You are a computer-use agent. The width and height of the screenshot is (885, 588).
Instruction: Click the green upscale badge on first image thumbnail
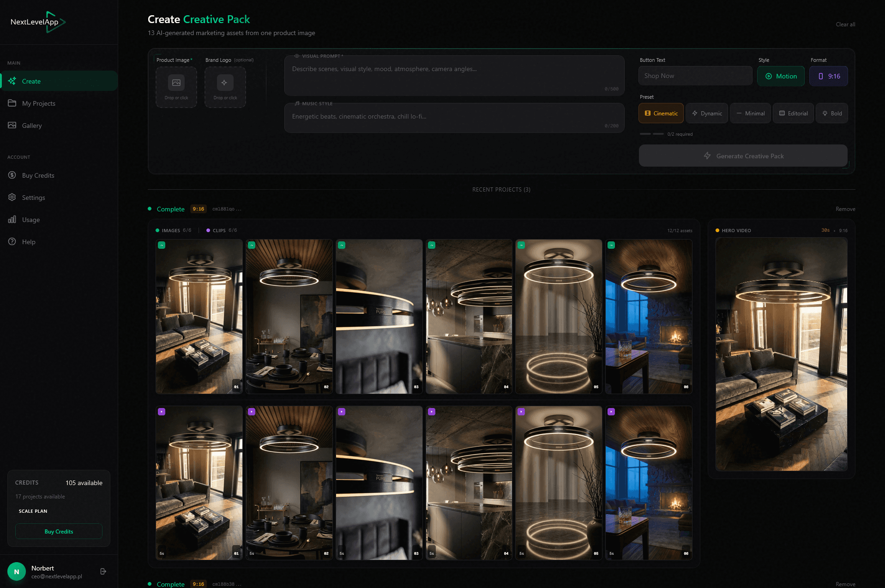pos(162,245)
